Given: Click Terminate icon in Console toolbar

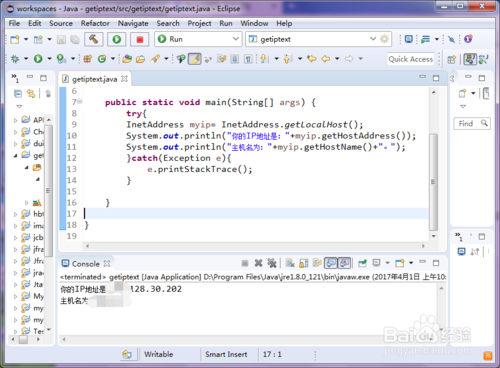Looking at the screenshot, I should [x=245, y=263].
